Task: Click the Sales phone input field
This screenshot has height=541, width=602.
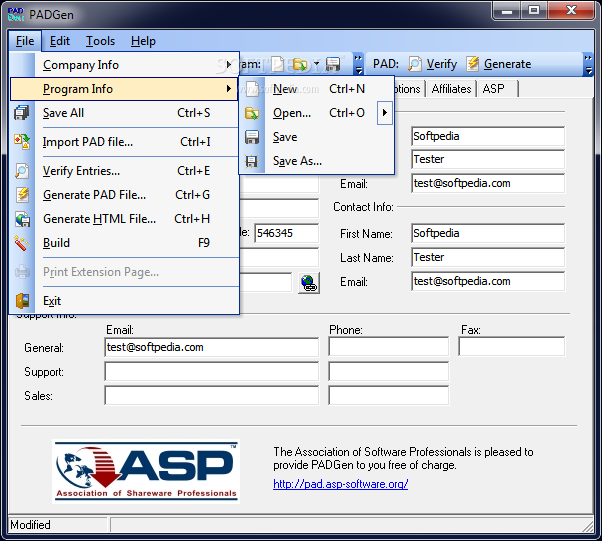Action: [389, 395]
